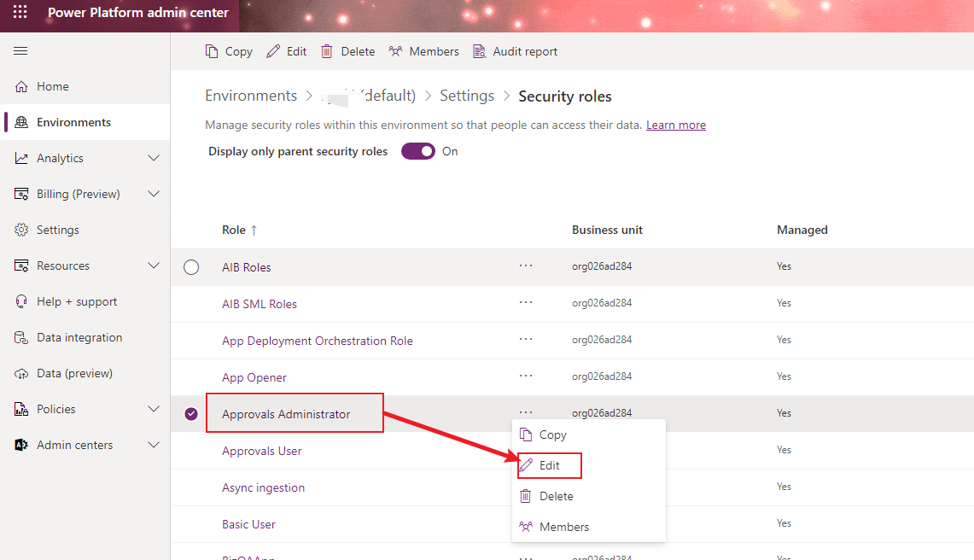Deselect the Approvals Administrator checkmark
Image resolution: width=974 pixels, height=560 pixels.
(191, 414)
